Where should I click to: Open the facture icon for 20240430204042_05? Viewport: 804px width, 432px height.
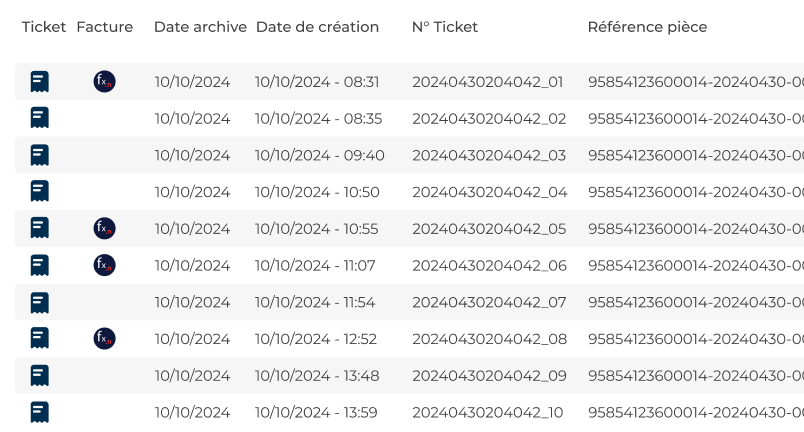click(105, 228)
